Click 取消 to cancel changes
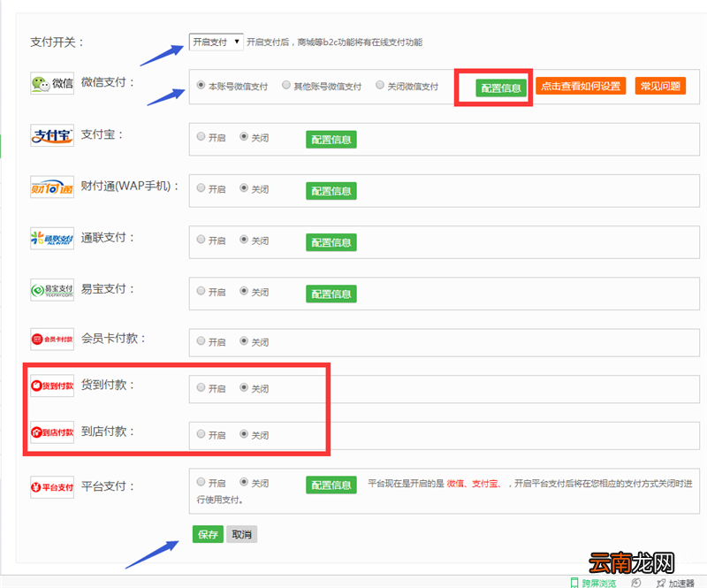 coord(241,534)
